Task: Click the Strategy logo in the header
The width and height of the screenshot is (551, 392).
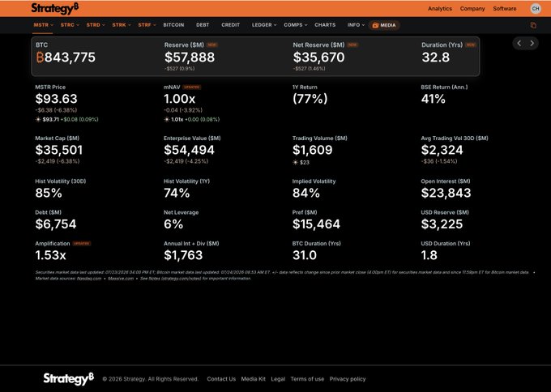Action: (x=55, y=8)
